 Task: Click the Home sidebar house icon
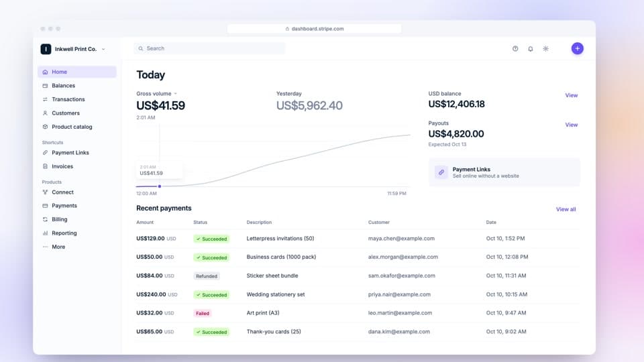[45, 72]
